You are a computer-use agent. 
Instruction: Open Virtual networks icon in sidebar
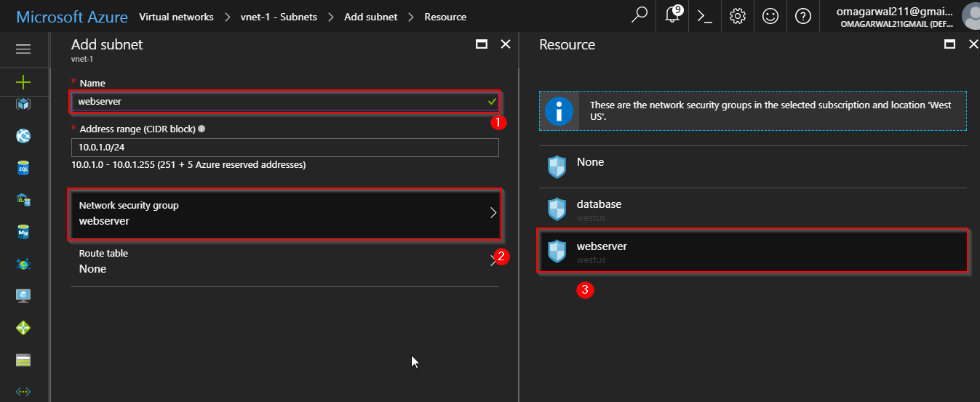23,392
